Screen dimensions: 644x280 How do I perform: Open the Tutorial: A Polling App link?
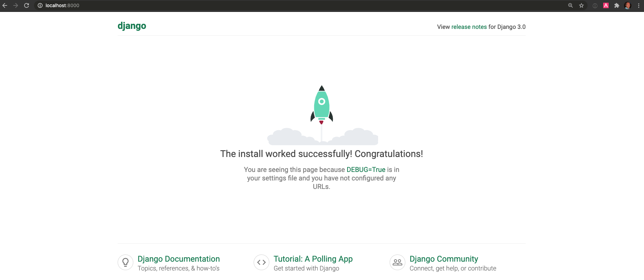[313, 259]
